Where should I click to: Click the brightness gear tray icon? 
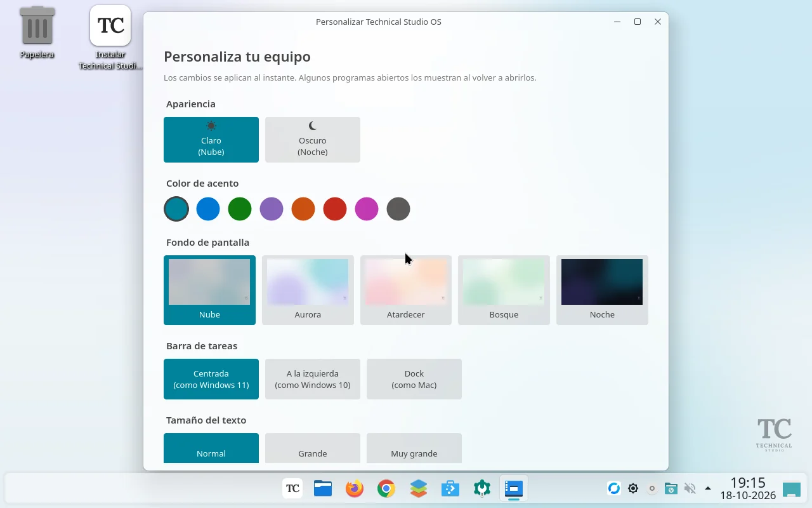pos(633,488)
